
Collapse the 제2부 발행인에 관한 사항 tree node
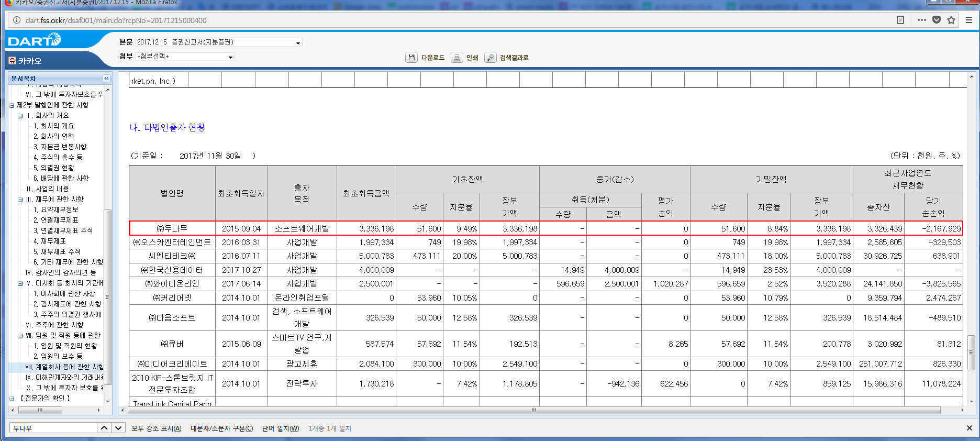tap(12, 105)
